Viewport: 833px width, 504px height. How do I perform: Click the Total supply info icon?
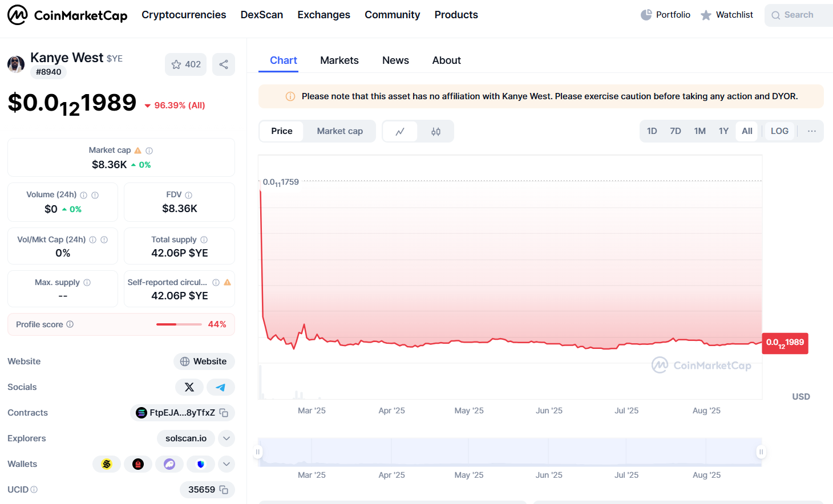click(x=204, y=240)
